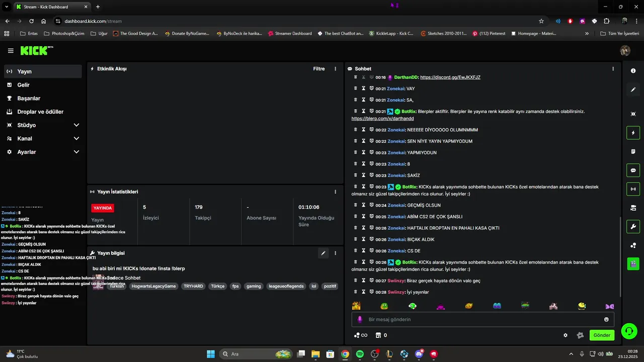Open the blerp.com/x/darthandd link

pos(382,119)
